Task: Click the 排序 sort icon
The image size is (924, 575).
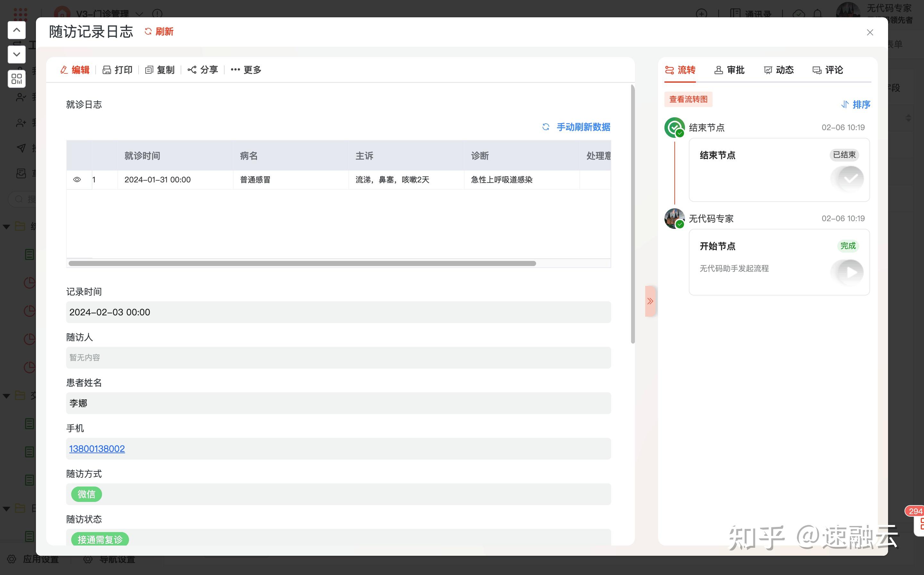Action: pos(845,104)
